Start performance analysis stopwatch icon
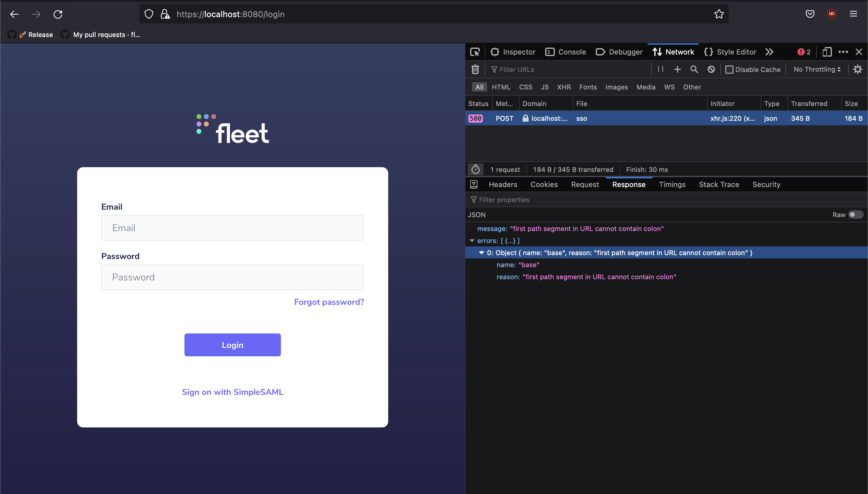Viewport: 868px width, 494px height. click(x=475, y=169)
